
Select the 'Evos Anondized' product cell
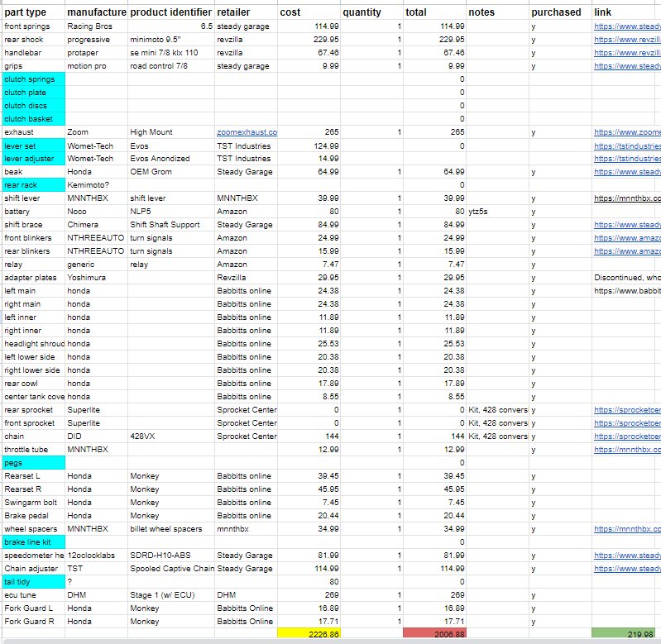point(171,159)
